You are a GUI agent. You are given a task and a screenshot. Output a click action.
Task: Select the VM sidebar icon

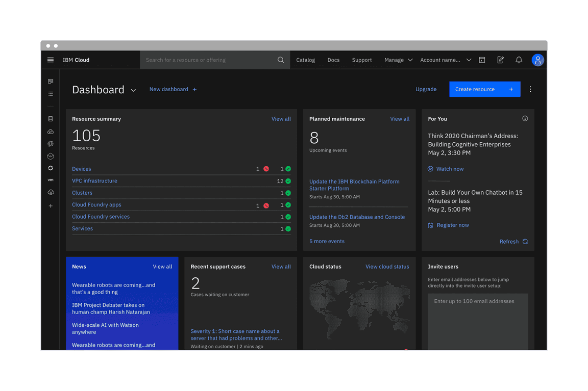tap(51, 179)
